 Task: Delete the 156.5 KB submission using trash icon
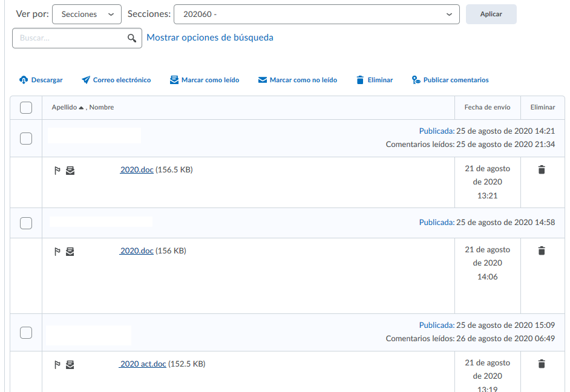click(x=542, y=170)
